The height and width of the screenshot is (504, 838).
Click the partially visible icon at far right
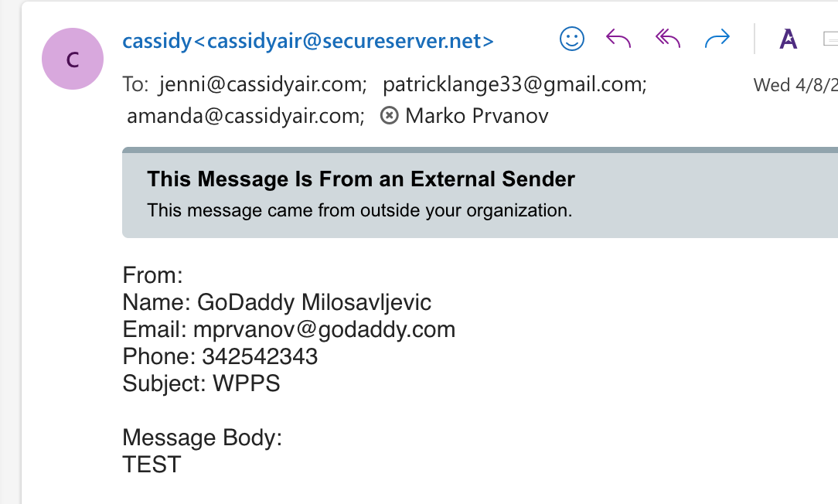click(x=831, y=38)
